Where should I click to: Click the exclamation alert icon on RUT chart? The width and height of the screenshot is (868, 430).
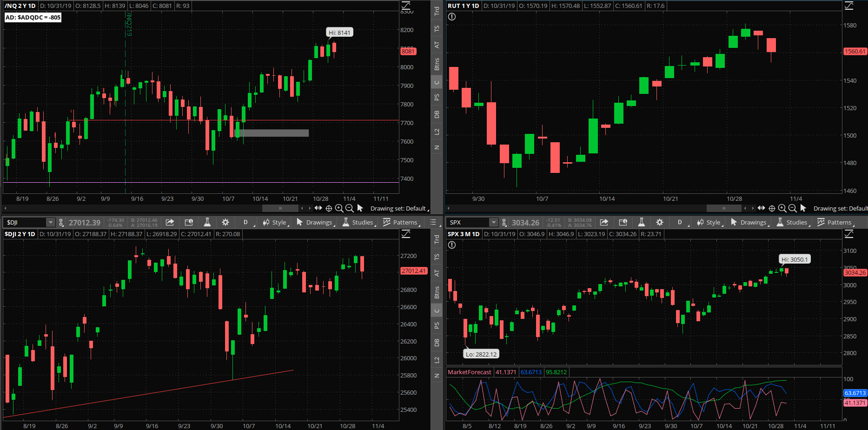[452, 17]
